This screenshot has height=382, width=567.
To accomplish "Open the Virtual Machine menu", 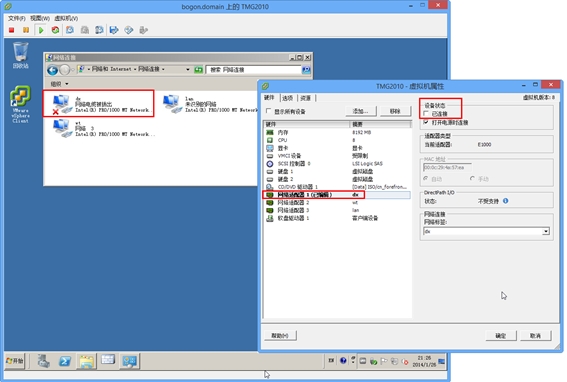I will [66, 18].
